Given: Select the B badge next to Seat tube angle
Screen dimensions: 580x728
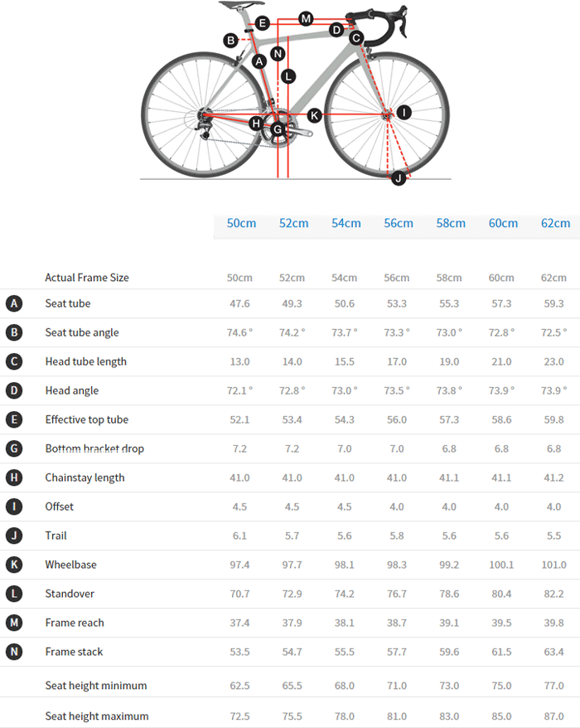Looking at the screenshot, I should pos(13,332).
